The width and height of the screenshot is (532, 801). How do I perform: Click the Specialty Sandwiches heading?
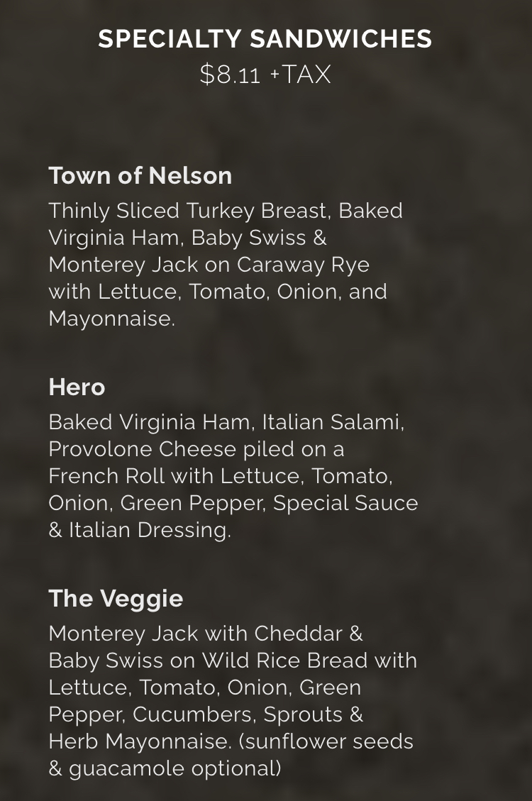[265, 39]
